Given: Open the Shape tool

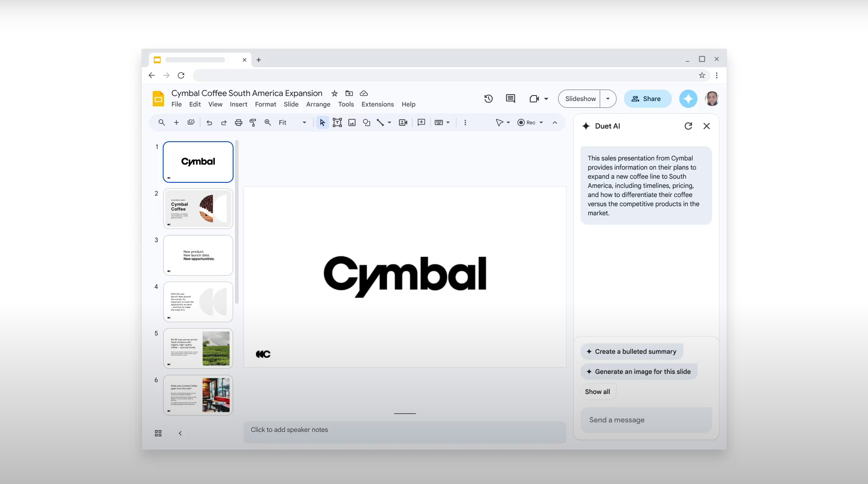Looking at the screenshot, I should point(367,122).
